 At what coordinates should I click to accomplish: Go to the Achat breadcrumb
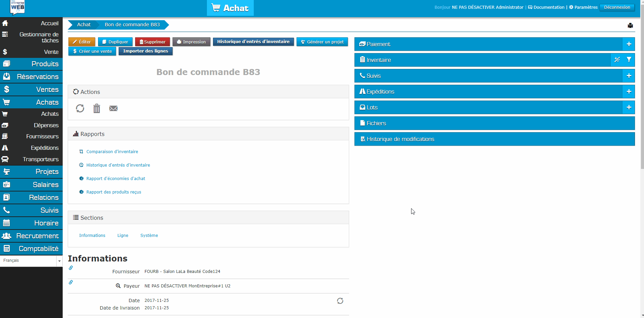point(84,25)
